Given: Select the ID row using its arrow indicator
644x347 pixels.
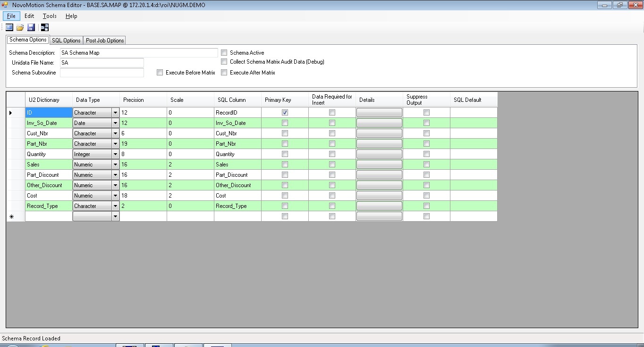Looking at the screenshot, I should click(x=11, y=113).
